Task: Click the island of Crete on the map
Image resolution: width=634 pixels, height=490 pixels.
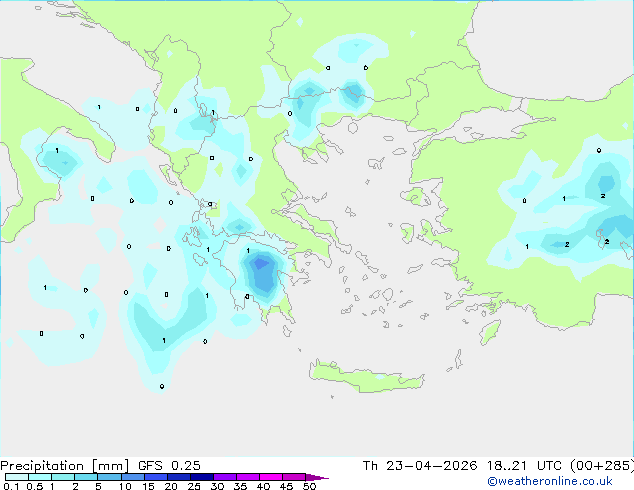Action: (x=366, y=377)
